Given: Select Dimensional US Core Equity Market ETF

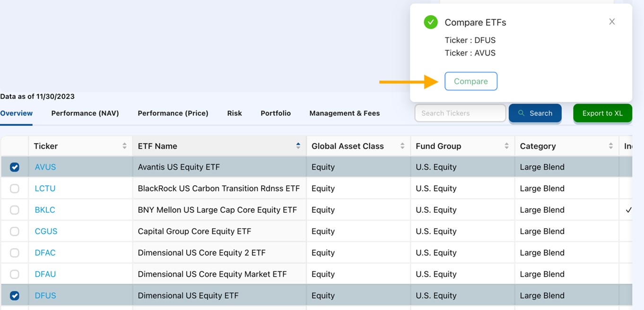Looking at the screenshot, I should [x=219, y=274].
